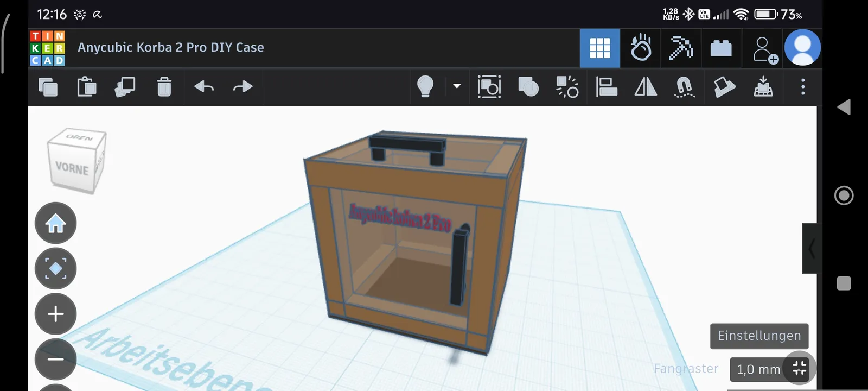Delete the selection with trash icon
The width and height of the screenshot is (868, 391).
click(164, 87)
